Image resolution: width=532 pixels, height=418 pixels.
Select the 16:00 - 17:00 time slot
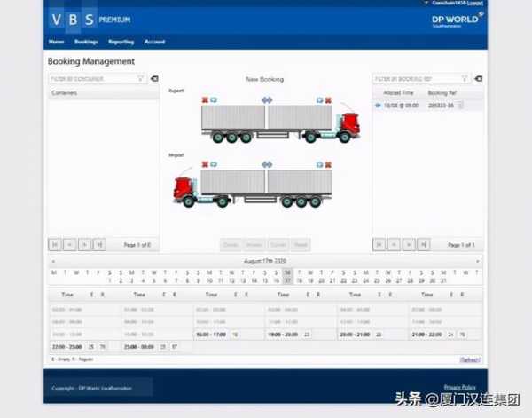click(210, 335)
